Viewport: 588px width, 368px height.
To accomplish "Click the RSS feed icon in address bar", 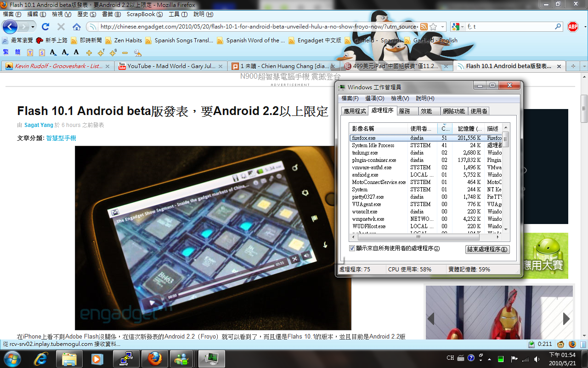I will (424, 27).
